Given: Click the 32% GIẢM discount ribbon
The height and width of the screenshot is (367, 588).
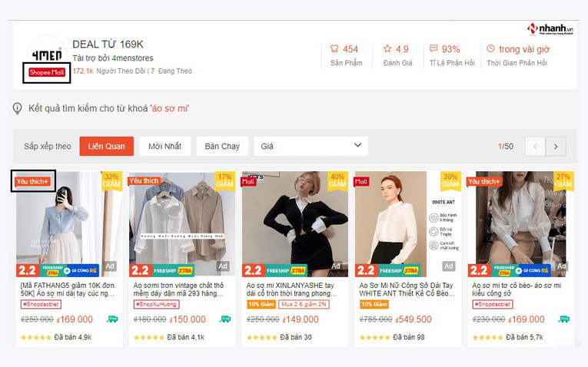Looking at the screenshot, I should 111,181.
